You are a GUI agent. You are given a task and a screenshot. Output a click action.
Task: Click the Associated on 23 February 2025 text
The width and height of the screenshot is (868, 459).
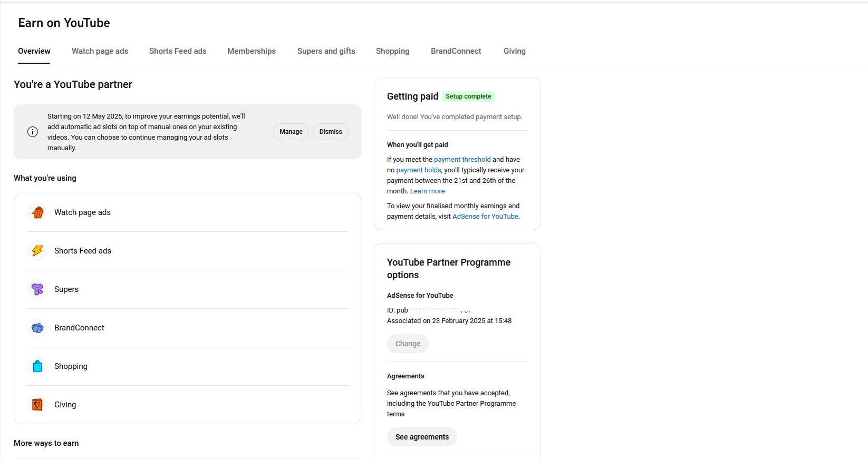point(449,320)
